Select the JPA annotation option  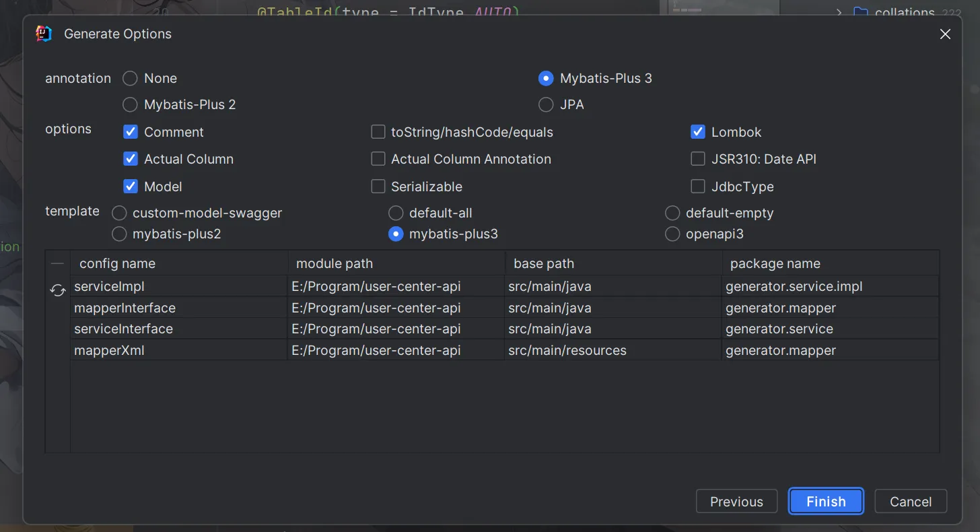click(x=546, y=104)
